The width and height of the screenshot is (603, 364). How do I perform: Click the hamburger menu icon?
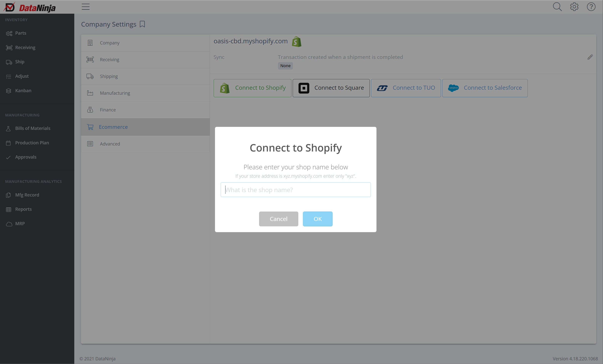(85, 7)
